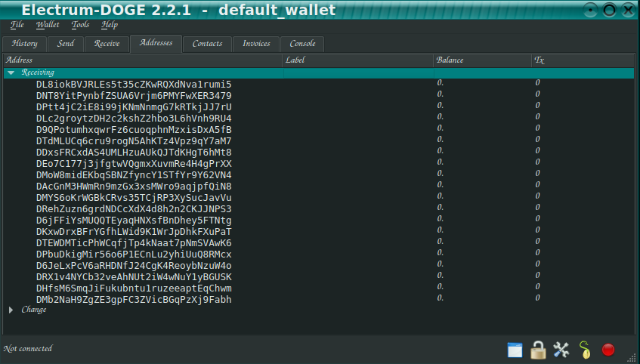Sort by the Balance column header
The height and width of the screenshot is (364, 640).
pos(482,60)
